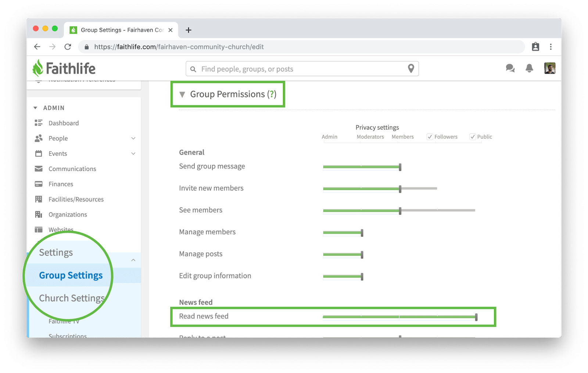Click the Group Permissions help question mark
The height and width of the screenshot is (373, 588).
coord(272,94)
